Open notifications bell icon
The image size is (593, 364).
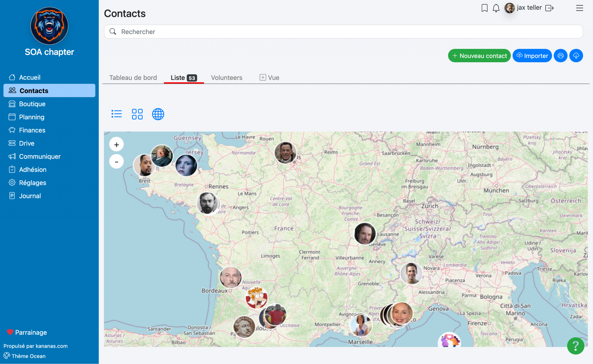coord(496,8)
